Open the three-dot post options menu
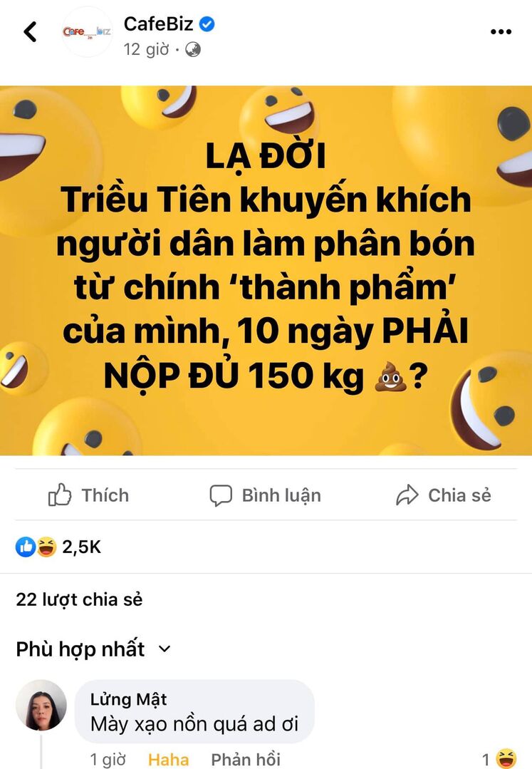This screenshot has height=769, width=532. tap(501, 32)
